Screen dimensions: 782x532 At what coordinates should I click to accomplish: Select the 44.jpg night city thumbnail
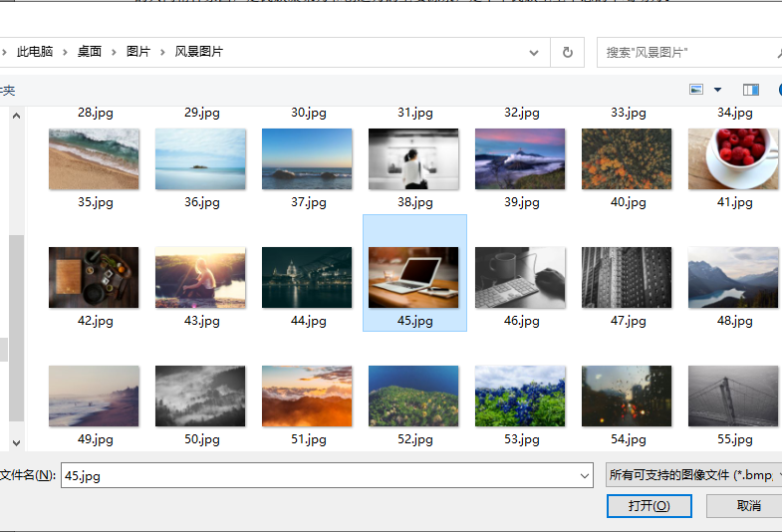[x=307, y=277]
